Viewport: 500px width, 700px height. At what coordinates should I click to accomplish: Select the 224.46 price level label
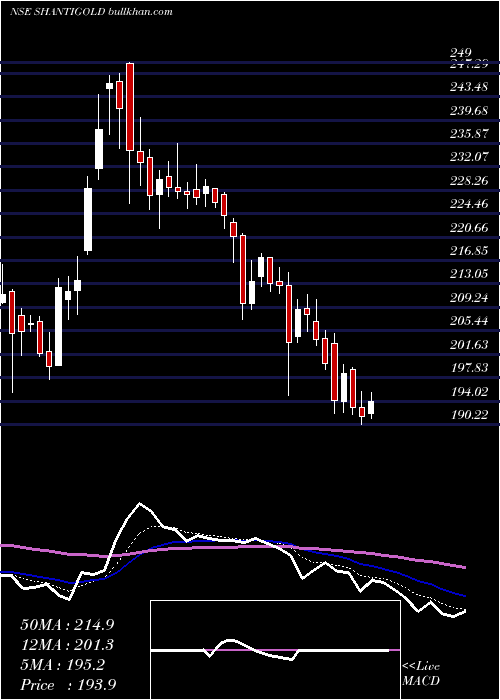(469, 204)
